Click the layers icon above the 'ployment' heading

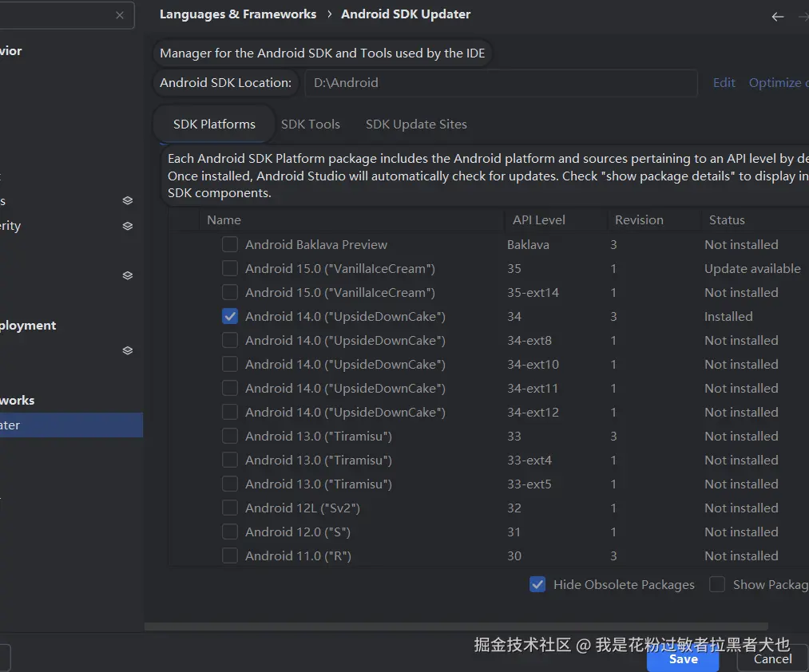[x=128, y=275]
